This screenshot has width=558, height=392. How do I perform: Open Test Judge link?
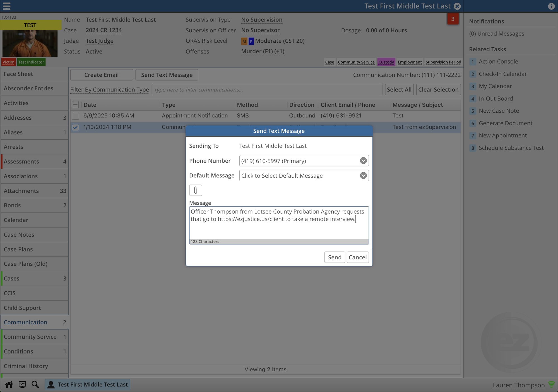click(x=99, y=41)
